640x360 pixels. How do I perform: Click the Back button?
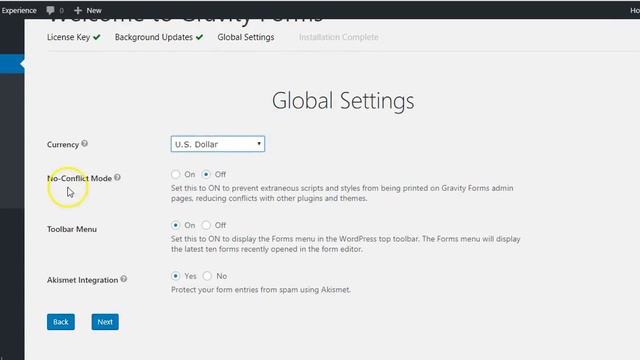(x=61, y=322)
